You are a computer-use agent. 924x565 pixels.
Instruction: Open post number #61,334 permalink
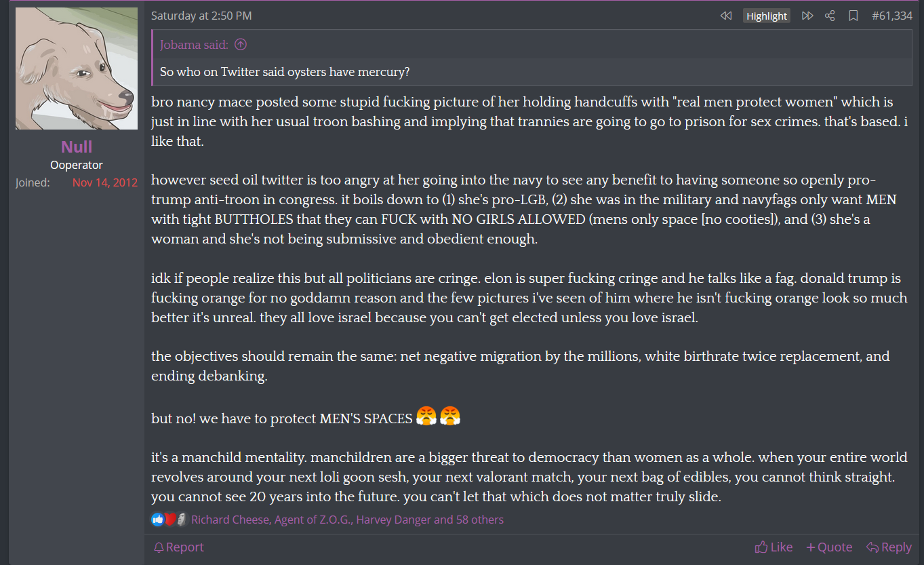pyautogui.click(x=891, y=16)
